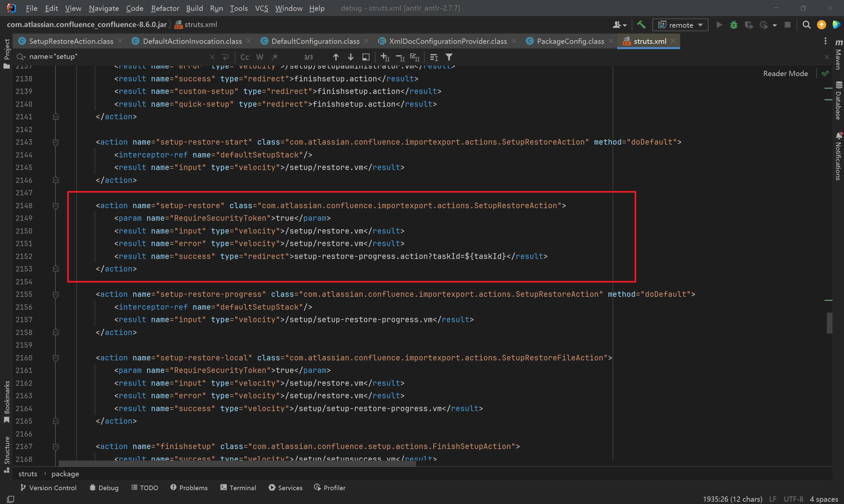Toggle the Database tool window
844x504 pixels.
pyautogui.click(x=839, y=100)
